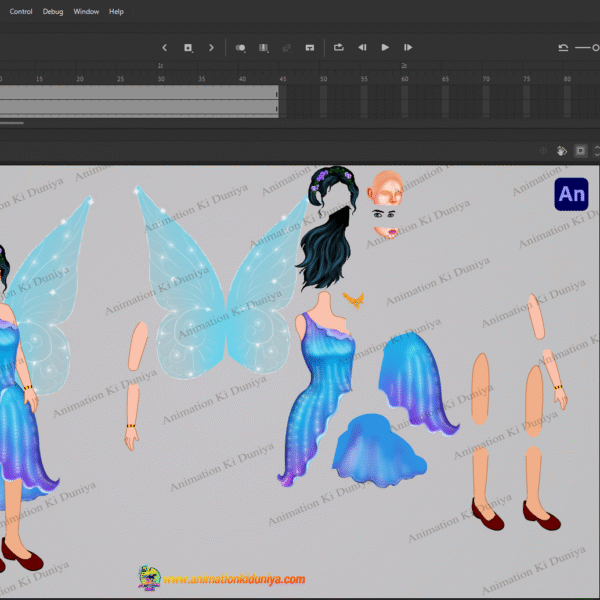Click the timeline horizontal scrollbar thumb
600x600 pixels.
pyautogui.click(x=11, y=123)
